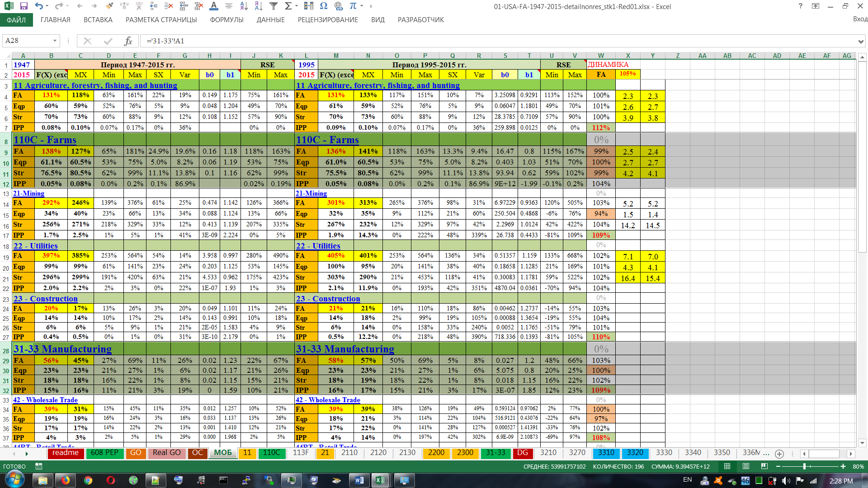Click the Format Painter brush icon
This screenshot has width=868, height=488.
(109, 6)
